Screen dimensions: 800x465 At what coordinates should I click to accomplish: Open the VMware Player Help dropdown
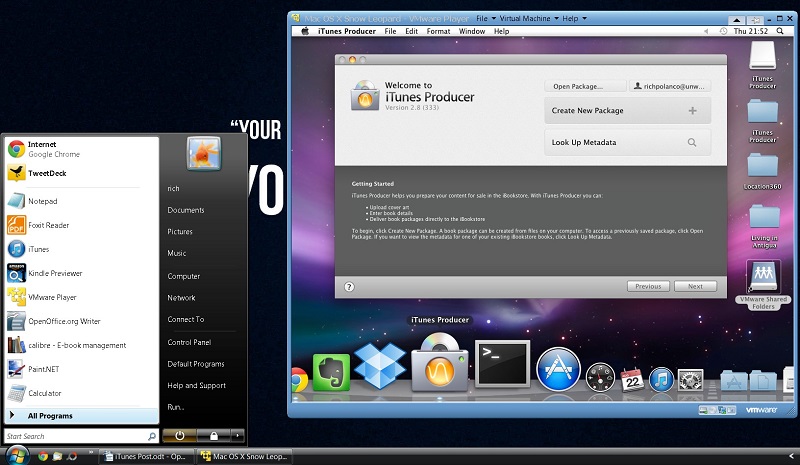(574, 18)
